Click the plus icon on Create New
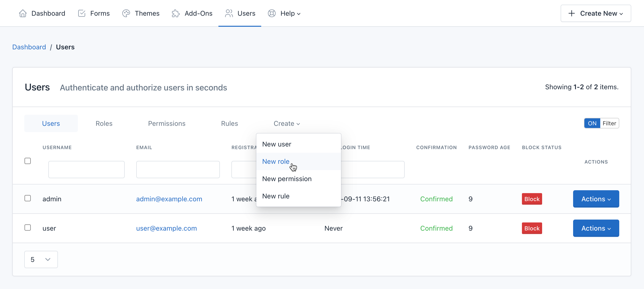 point(572,13)
